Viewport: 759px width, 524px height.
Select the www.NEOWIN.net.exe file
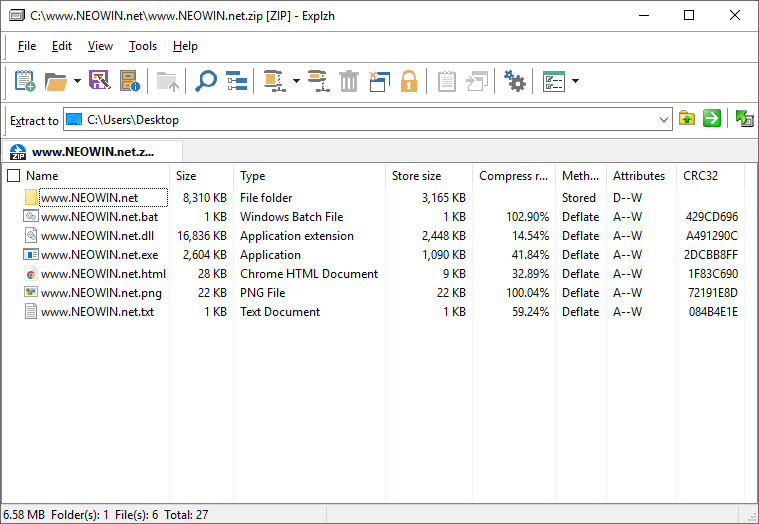pyautogui.click(x=99, y=255)
